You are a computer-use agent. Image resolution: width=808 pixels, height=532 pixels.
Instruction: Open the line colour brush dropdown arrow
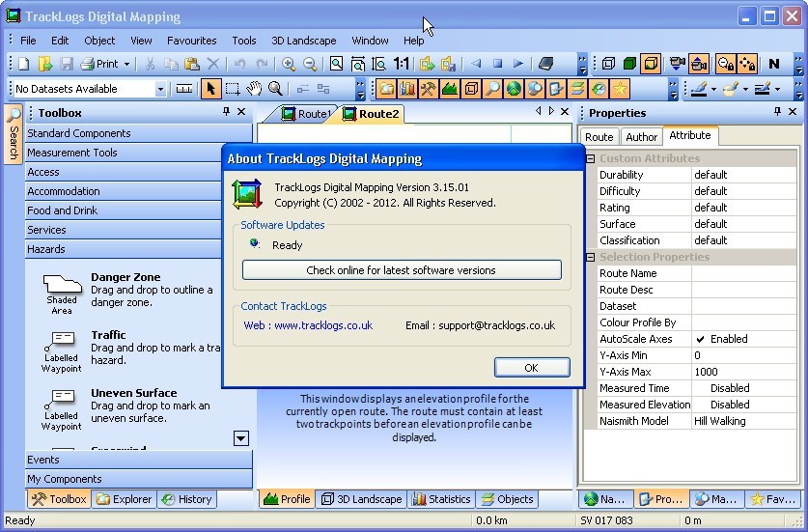point(713,89)
